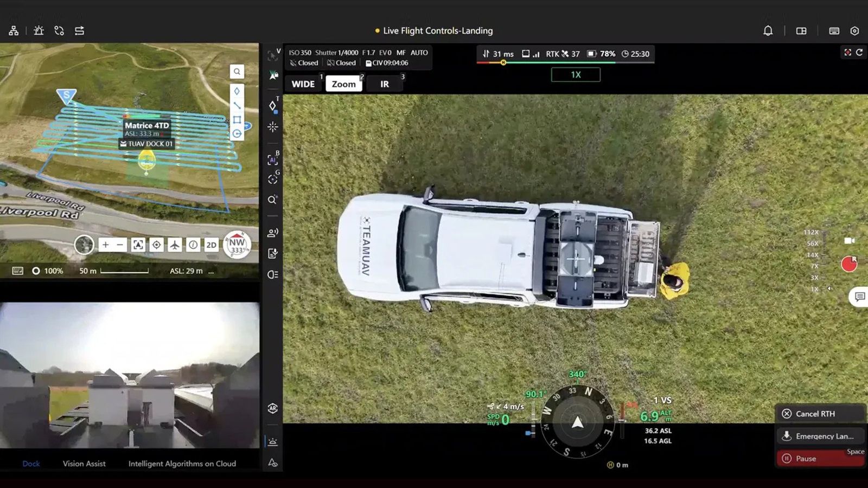Click the battery 78% indicator

(601, 54)
